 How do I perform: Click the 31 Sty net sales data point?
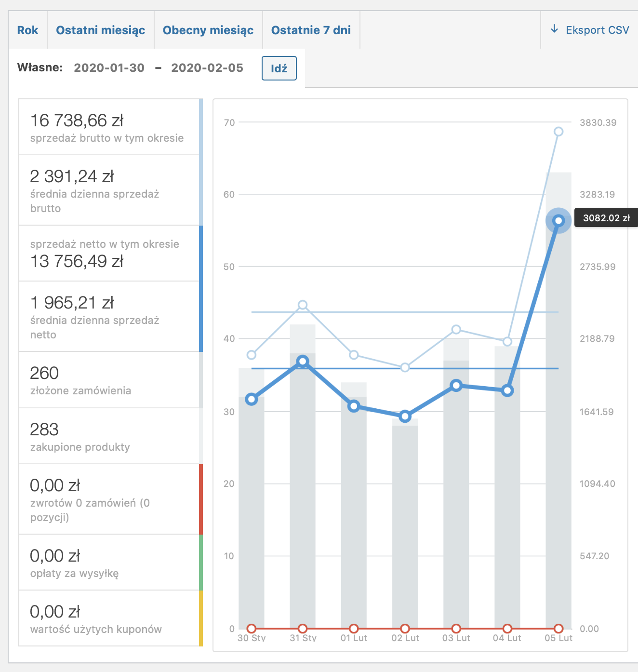tap(303, 362)
